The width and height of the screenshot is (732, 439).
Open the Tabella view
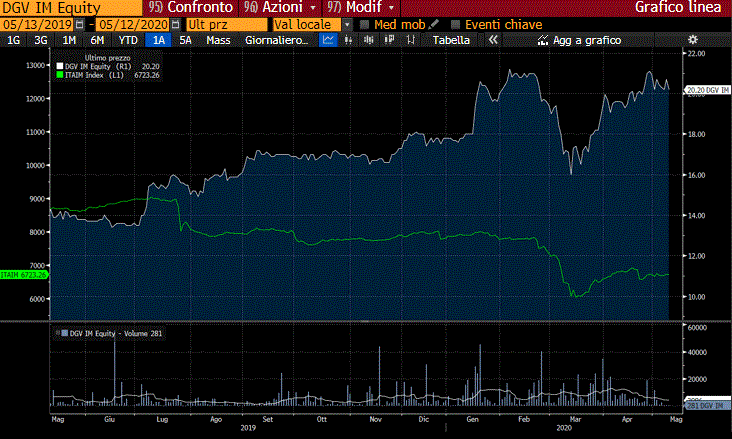coord(451,40)
